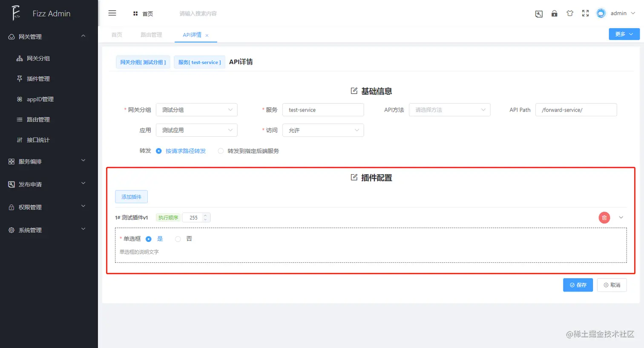Click the 服务 input field test-service
Screen dimensions: 644x348
coord(323,110)
